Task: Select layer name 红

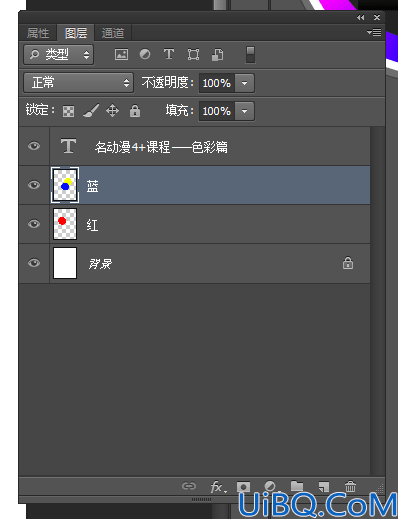Action: point(92,225)
